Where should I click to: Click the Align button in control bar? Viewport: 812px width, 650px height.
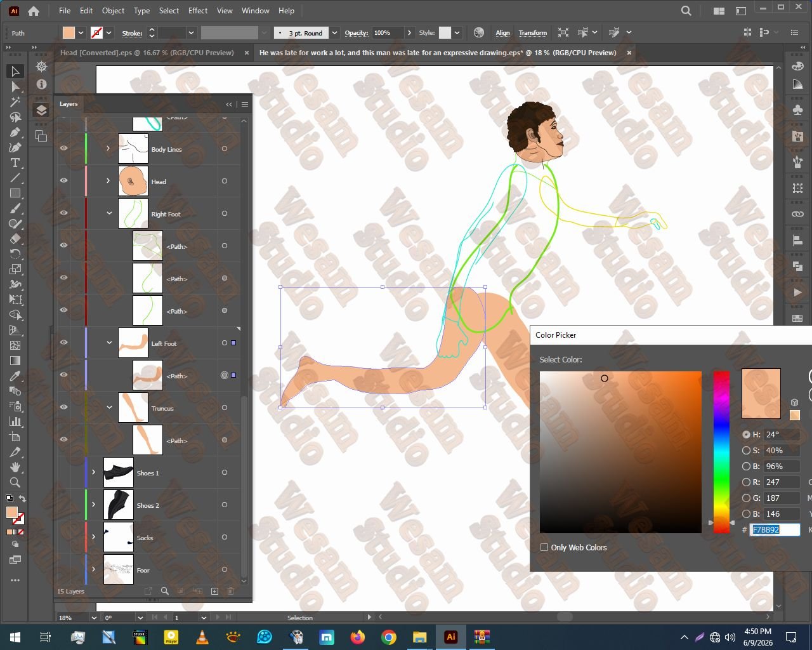point(503,33)
